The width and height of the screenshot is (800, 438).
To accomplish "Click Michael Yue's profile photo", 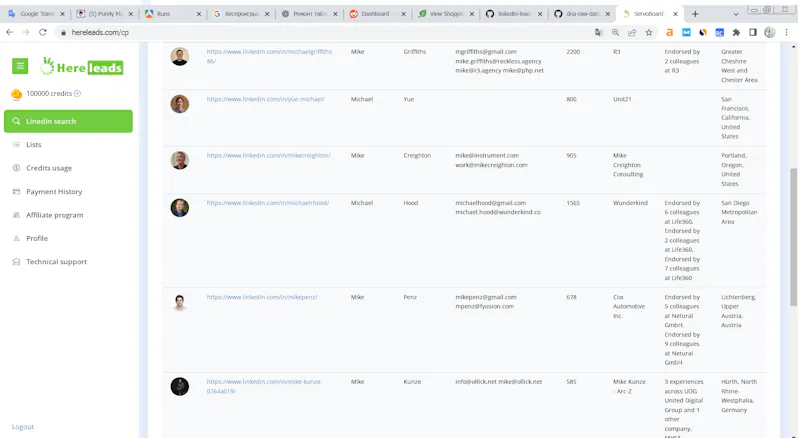I will pos(180,104).
